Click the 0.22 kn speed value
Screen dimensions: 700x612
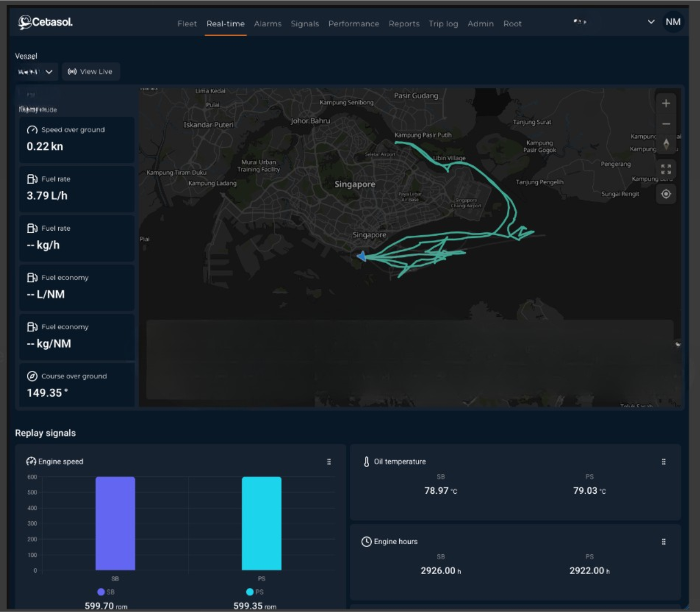point(45,147)
